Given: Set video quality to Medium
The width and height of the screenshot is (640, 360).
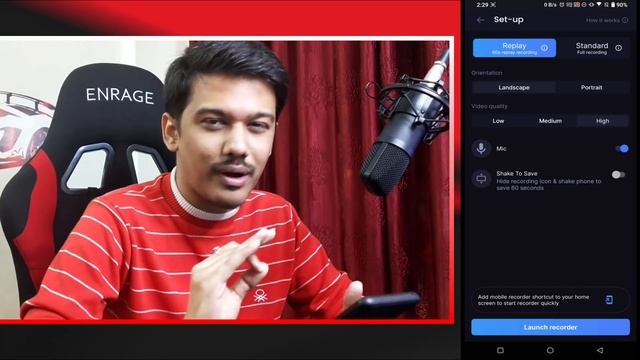Looking at the screenshot, I should pos(550,121).
